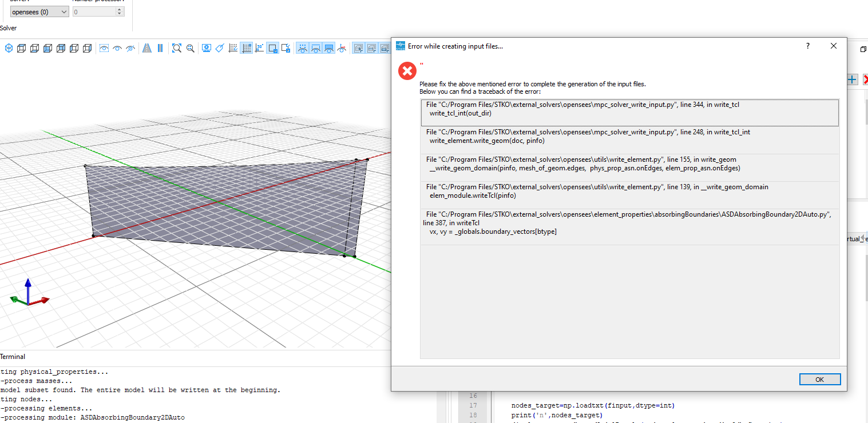Select traceback row line 248 write_tcl_int
868x423 pixels.
point(629,140)
